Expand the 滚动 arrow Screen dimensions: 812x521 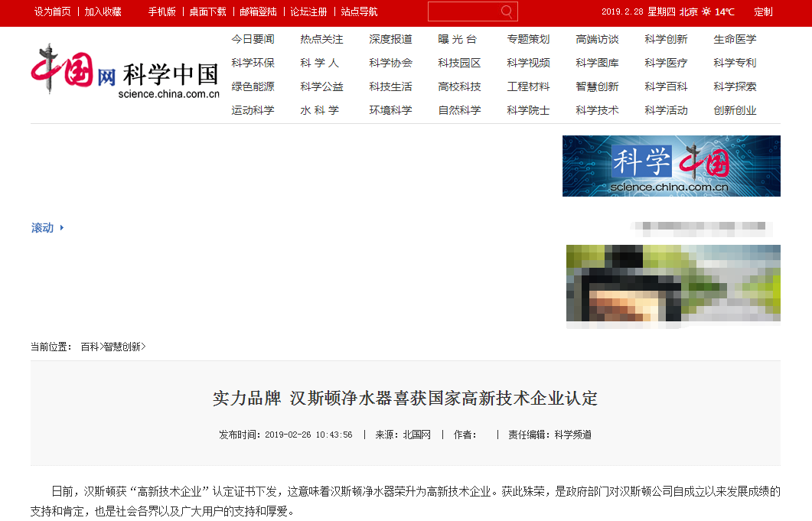click(62, 228)
